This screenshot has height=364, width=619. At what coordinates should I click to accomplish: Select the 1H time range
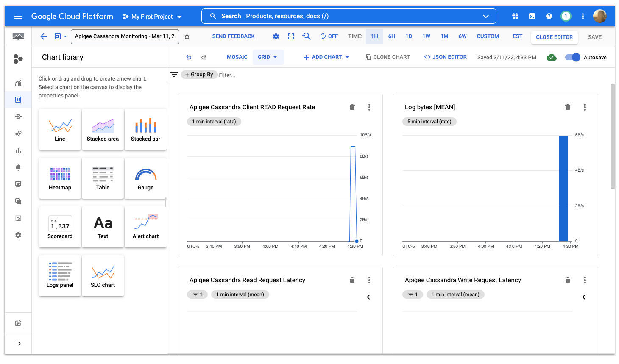click(x=374, y=36)
